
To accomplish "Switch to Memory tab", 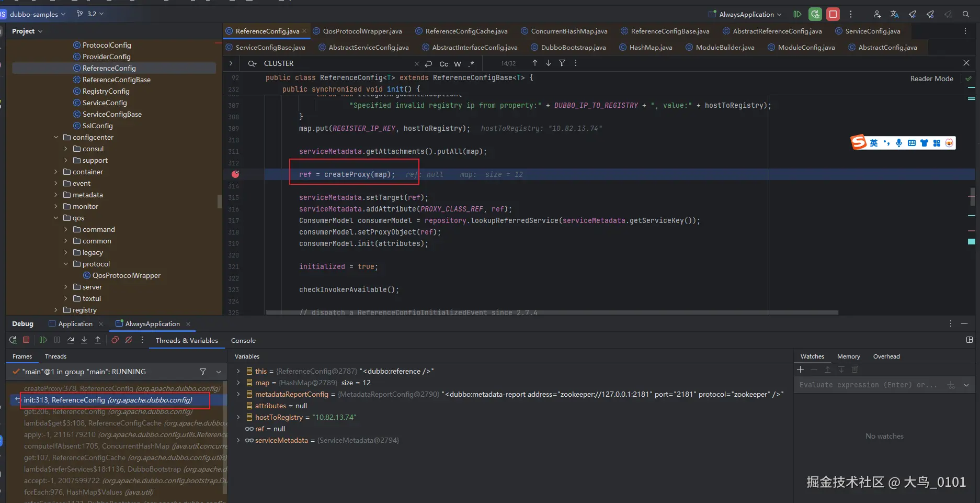I will point(848,356).
